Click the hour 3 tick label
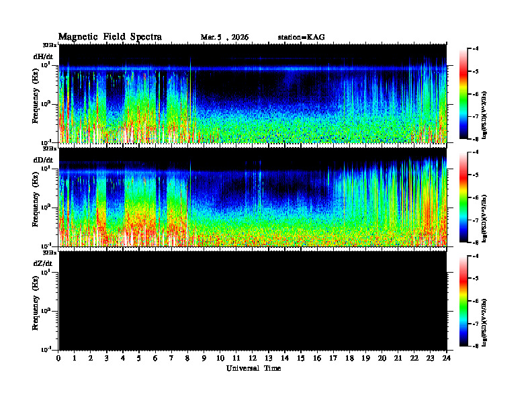Viewport: 532px width, 411px height. (107, 359)
